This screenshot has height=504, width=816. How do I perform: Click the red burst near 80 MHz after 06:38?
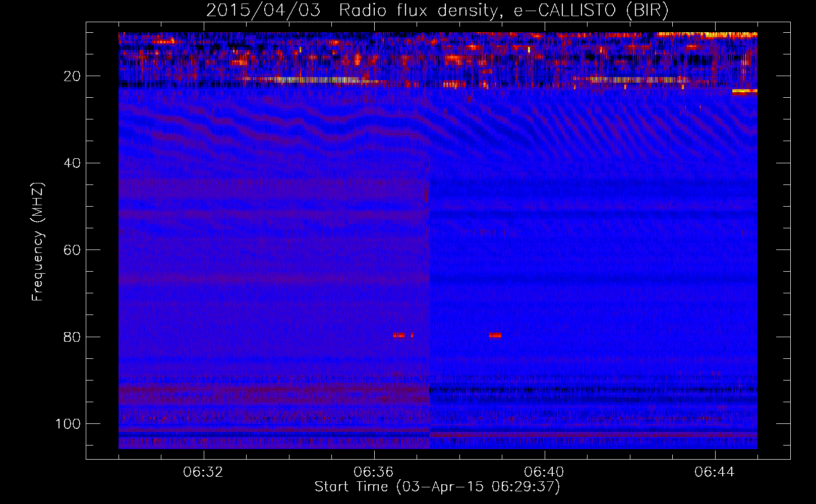pyautogui.click(x=495, y=335)
